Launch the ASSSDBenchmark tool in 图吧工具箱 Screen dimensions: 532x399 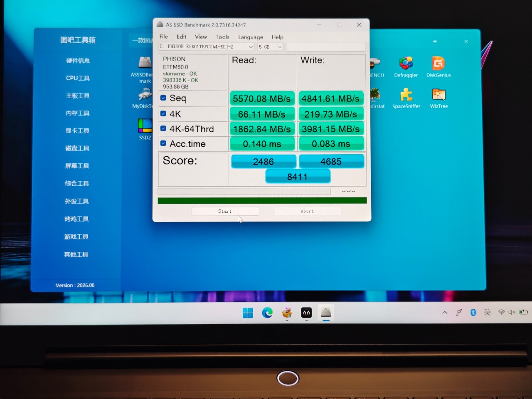tap(145, 63)
